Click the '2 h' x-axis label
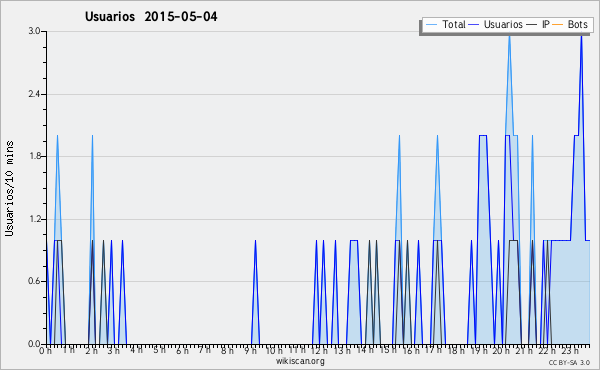Screen dimensions: 600x370 pyautogui.click(x=91, y=350)
